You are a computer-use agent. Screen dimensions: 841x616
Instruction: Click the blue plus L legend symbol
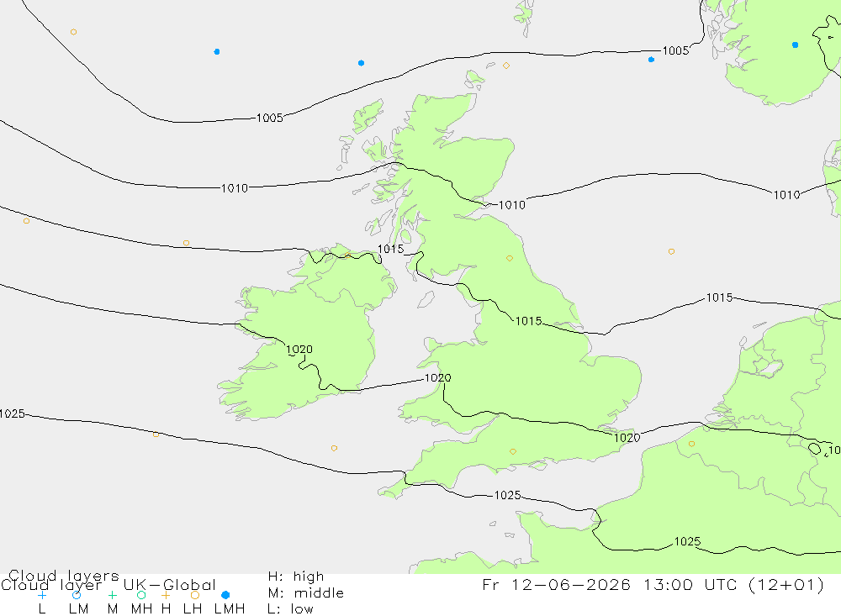tap(42, 595)
